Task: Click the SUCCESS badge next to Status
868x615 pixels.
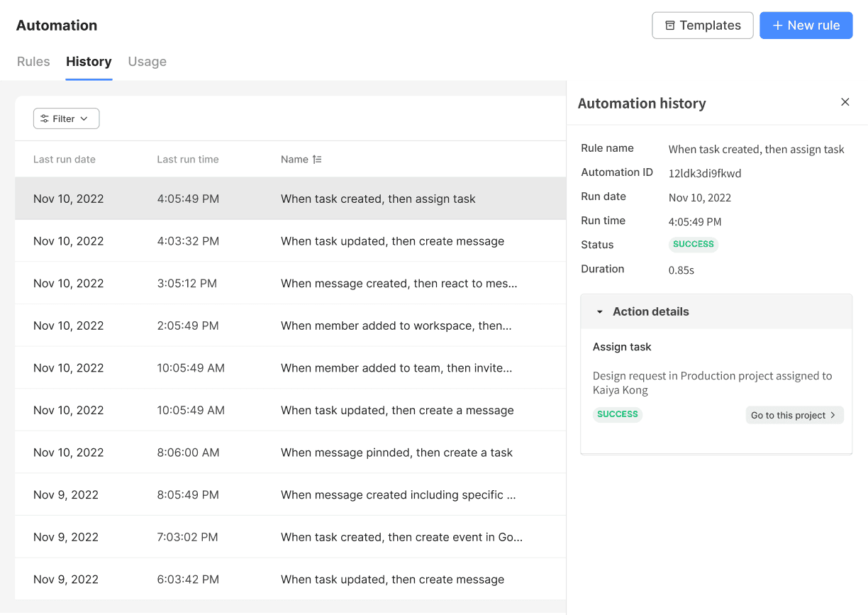Action: click(x=693, y=244)
